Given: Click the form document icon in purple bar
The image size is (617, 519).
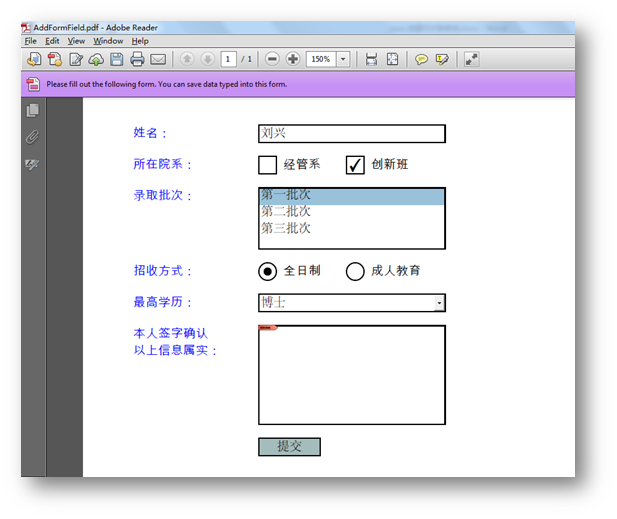Looking at the screenshot, I should pos(33,84).
